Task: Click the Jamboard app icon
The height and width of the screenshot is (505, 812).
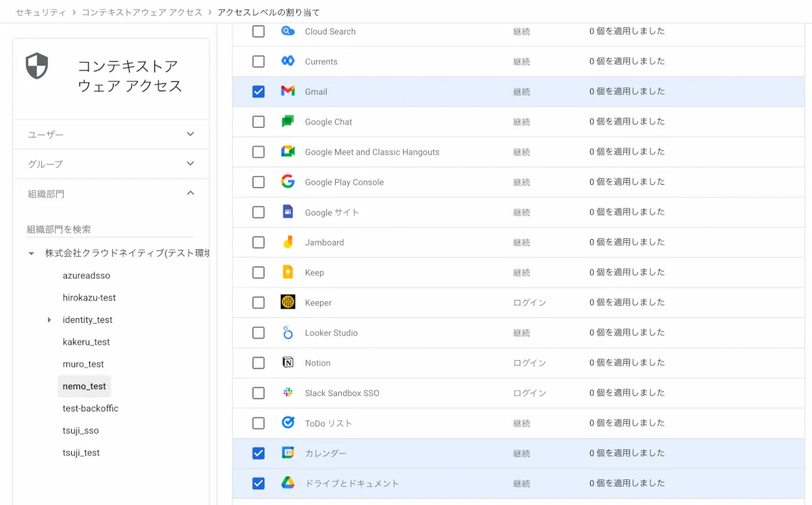Action: click(288, 242)
